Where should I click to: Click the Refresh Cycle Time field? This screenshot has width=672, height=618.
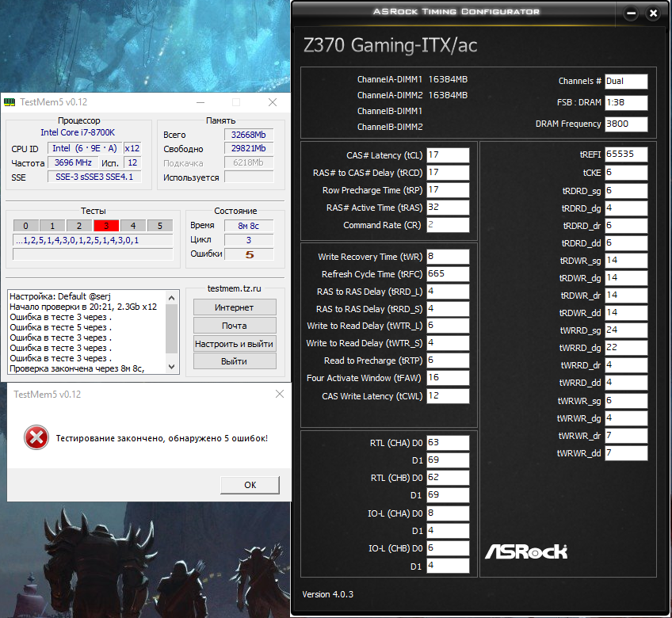pyautogui.click(x=448, y=274)
